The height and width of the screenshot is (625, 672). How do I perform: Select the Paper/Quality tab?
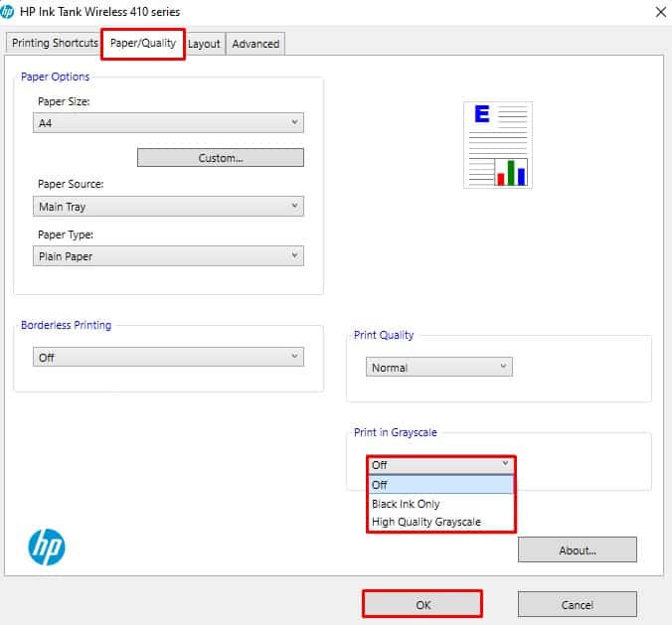[143, 44]
